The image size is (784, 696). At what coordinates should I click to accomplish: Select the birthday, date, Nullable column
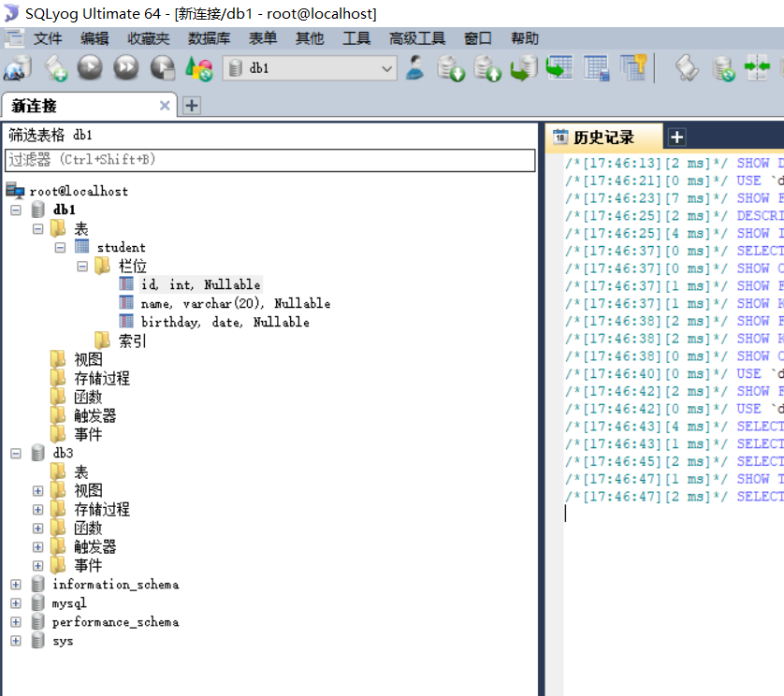pyautogui.click(x=225, y=322)
